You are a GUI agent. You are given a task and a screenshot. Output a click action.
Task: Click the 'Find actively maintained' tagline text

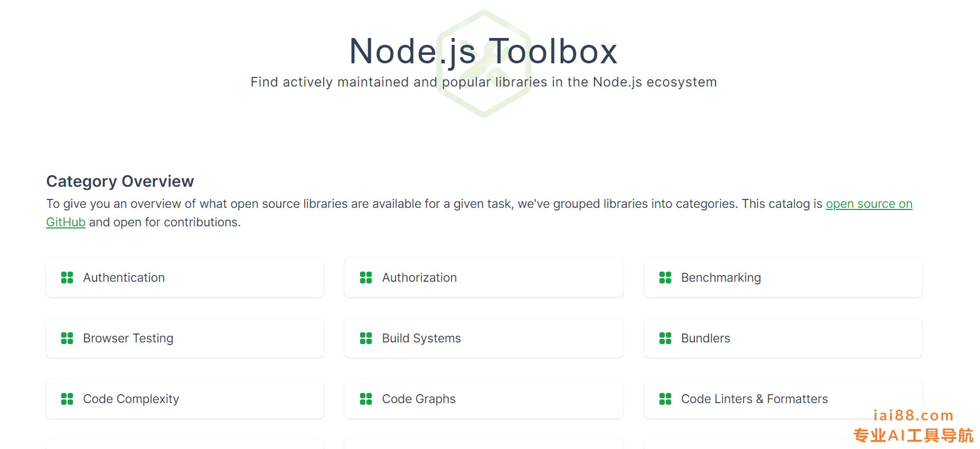point(484,82)
